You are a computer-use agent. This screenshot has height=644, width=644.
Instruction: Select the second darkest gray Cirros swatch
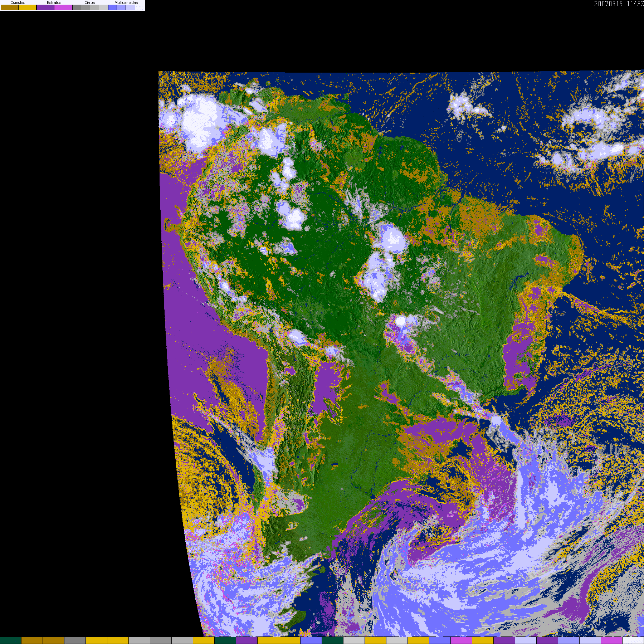(86, 7)
